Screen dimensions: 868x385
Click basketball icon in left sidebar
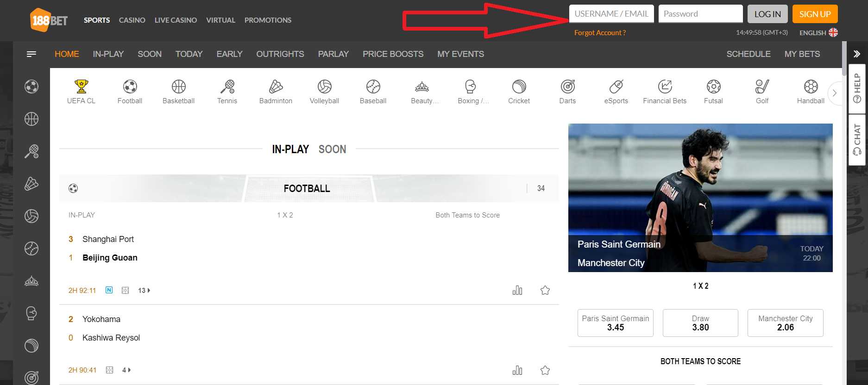click(x=31, y=119)
